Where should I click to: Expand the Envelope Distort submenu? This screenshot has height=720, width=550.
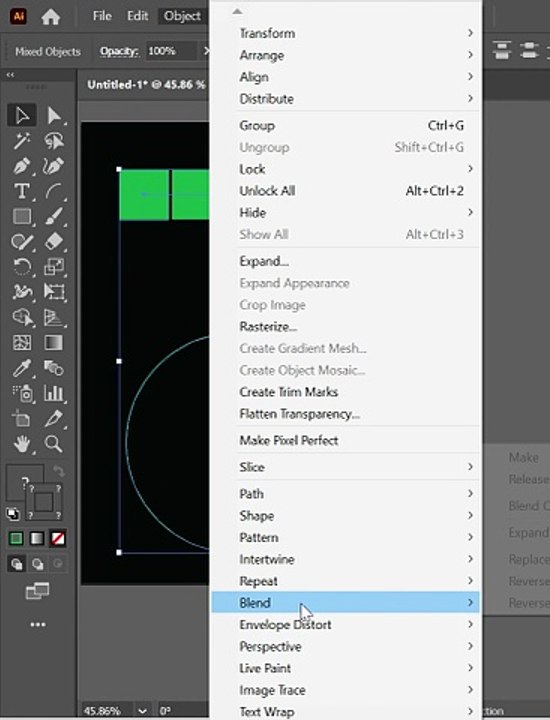tap(345, 624)
